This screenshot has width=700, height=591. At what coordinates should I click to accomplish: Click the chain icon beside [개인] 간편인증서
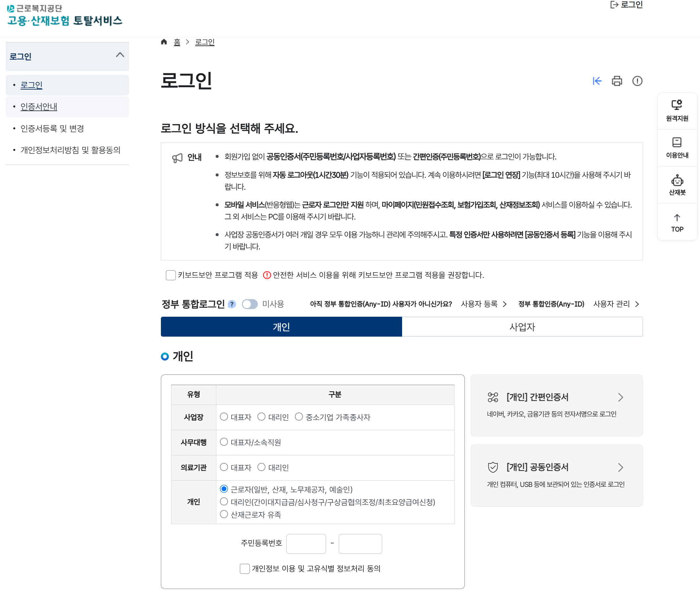pos(493,397)
